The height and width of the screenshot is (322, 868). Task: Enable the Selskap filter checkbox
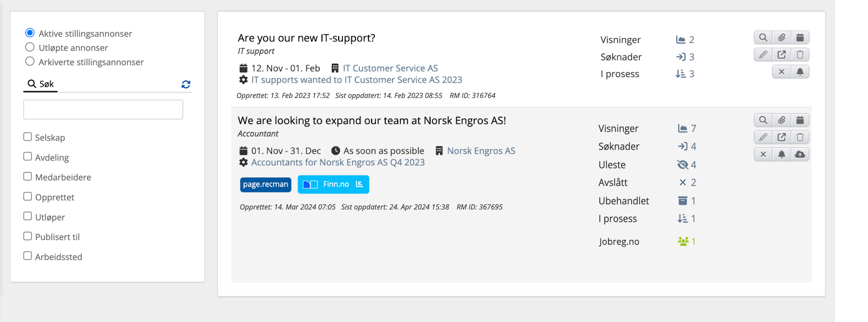[28, 137]
